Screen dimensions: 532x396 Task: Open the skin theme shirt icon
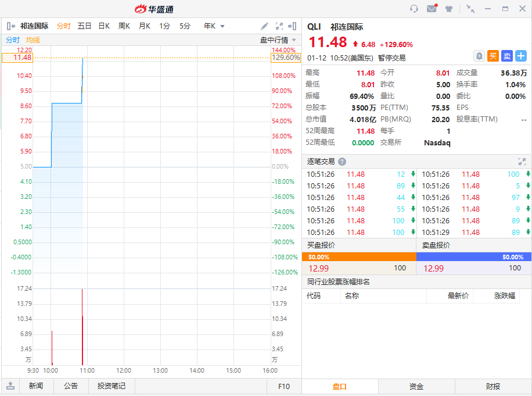click(x=449, y=9)
